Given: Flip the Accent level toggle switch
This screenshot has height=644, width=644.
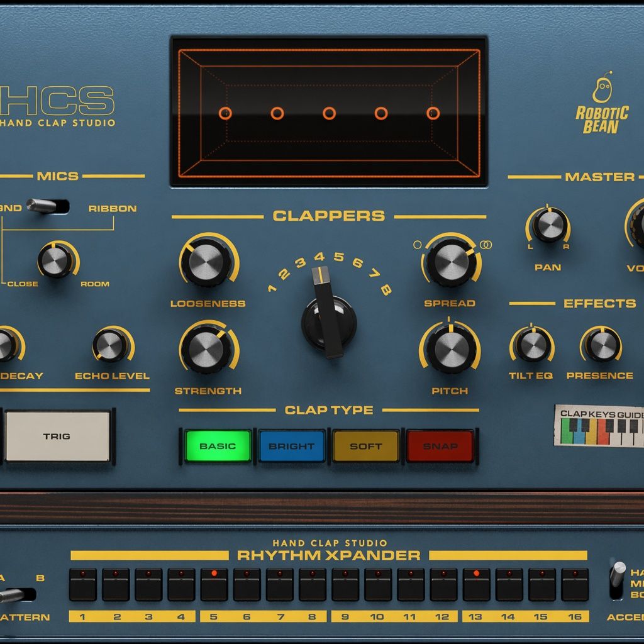Looking at the screenshot, I should click(x=617, y=579).
